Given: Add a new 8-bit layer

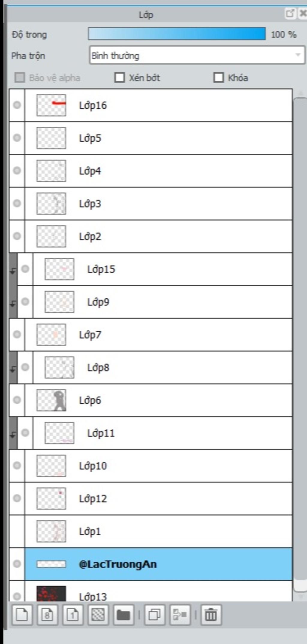Looking at the screenshot, I should (47, 615).
